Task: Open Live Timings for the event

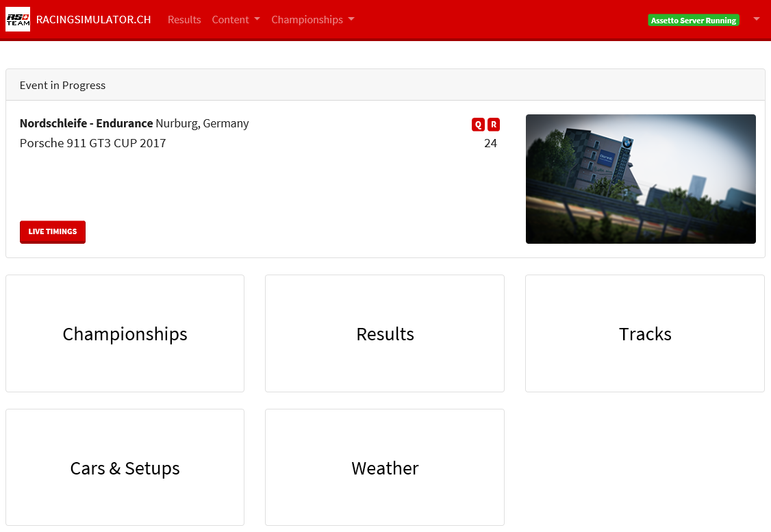Action: (53, 231)
